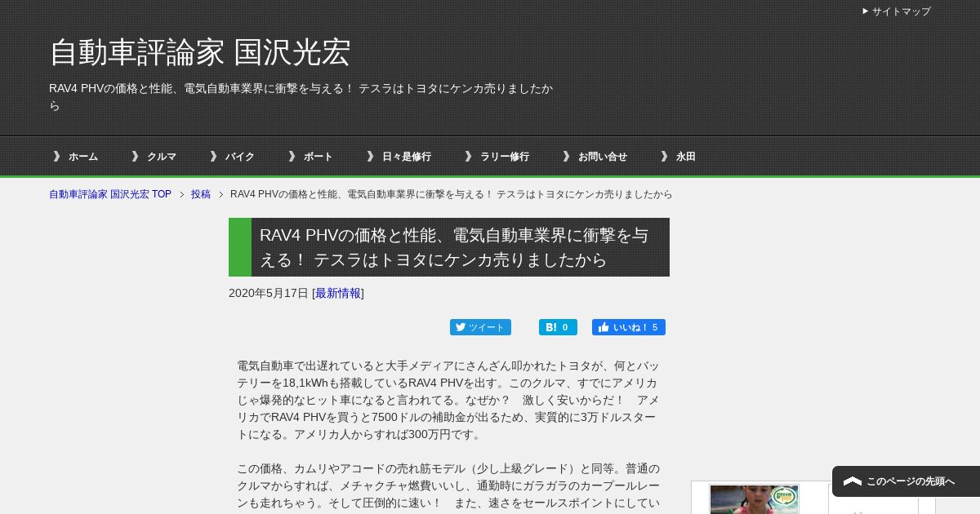
Task: Go to breadcrumb 投稿
Action: pyautogui.click(x=201, y=194)
